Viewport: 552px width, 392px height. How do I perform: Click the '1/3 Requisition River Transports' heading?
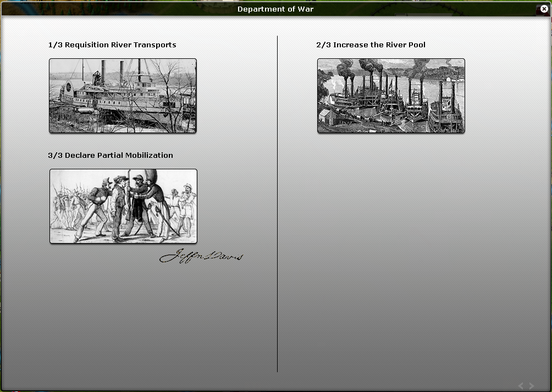pyautogui.click(x=112, y=45)
